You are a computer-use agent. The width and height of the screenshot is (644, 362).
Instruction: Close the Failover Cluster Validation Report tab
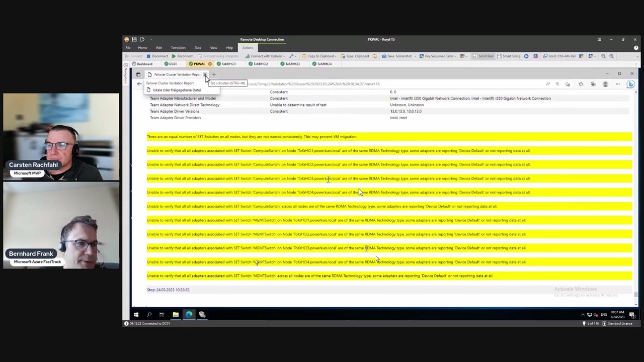click(x=205, y=74)
